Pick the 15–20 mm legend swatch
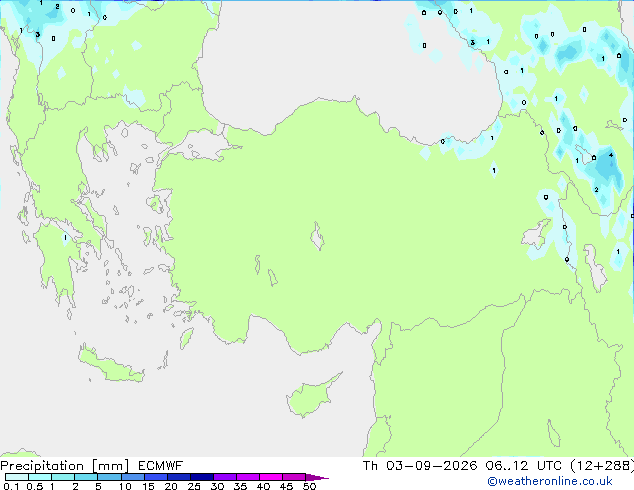 tap(155, 477)
